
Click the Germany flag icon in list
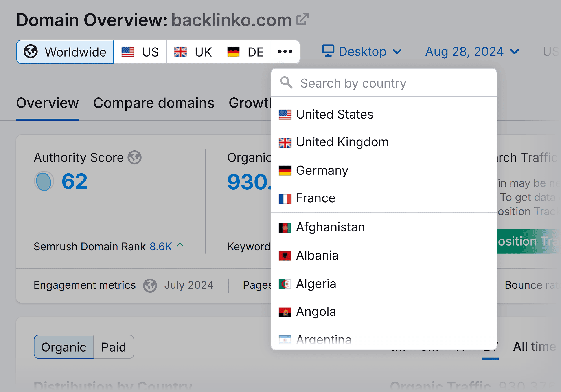point(285,171)
